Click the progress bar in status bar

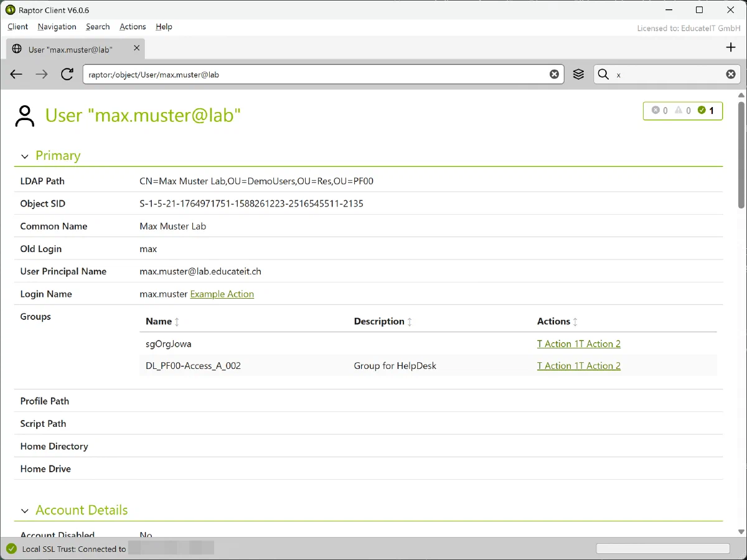tap(663, 549)
